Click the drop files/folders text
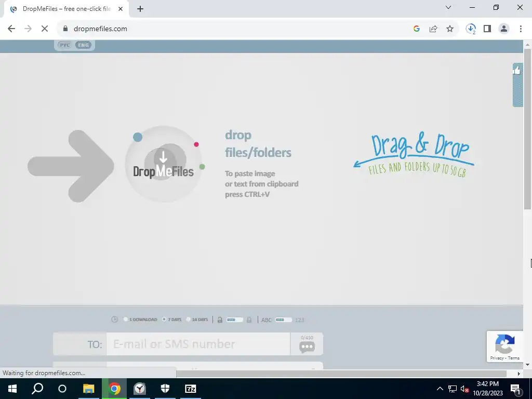 click(258, 144)
